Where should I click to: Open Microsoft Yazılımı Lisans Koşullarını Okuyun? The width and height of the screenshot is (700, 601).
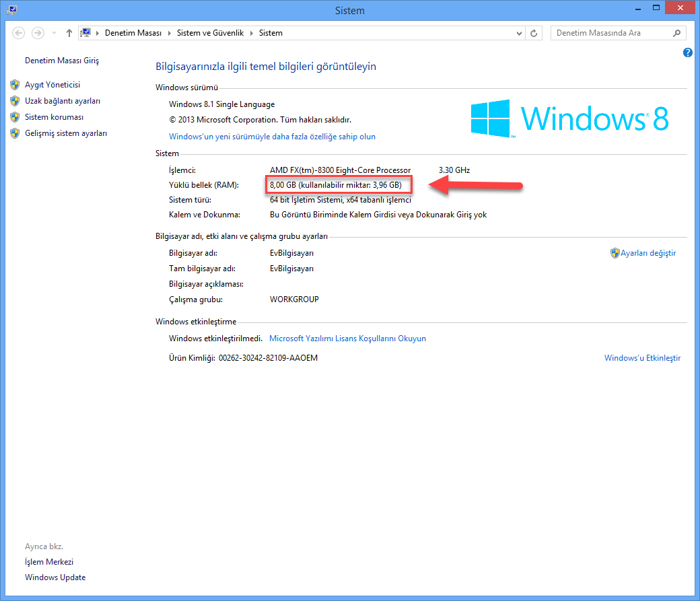tap(347, 339)
